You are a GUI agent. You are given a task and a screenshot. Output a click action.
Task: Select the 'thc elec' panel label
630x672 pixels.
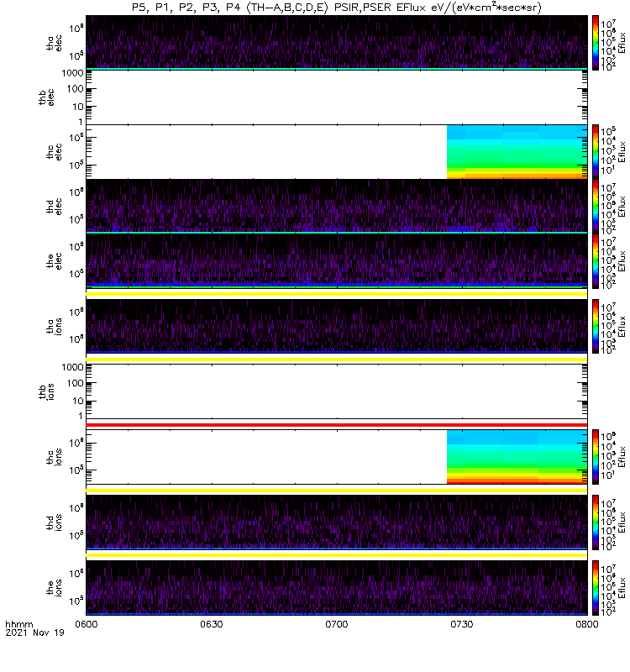click(x=54, y=152)
